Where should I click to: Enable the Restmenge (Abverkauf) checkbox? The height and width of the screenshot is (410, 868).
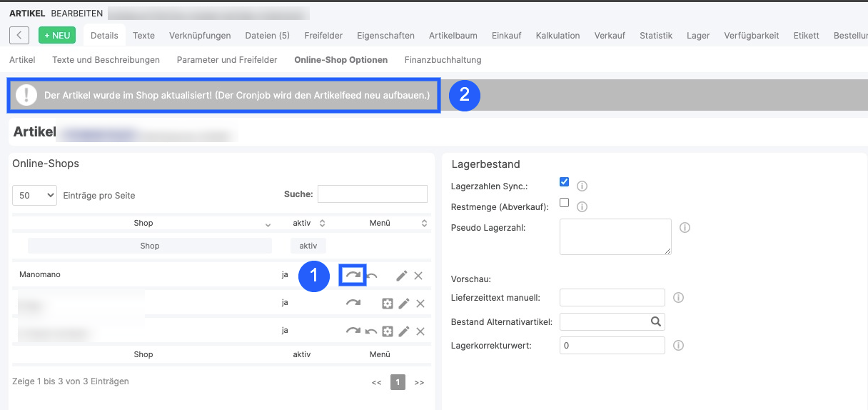[x=564, y=203]
